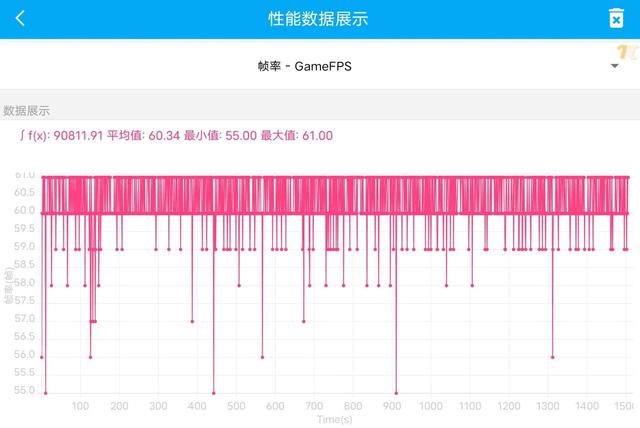Tap the 500 x-axis tick label

[x=236, y=406]
